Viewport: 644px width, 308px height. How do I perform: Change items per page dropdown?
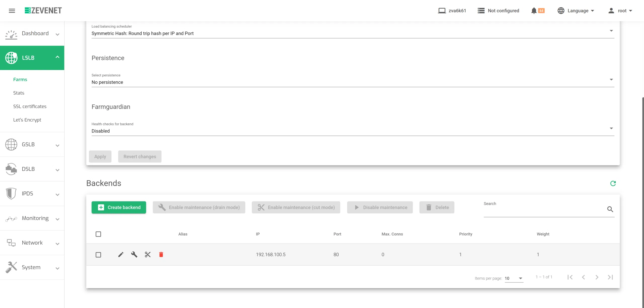(514, 278)
